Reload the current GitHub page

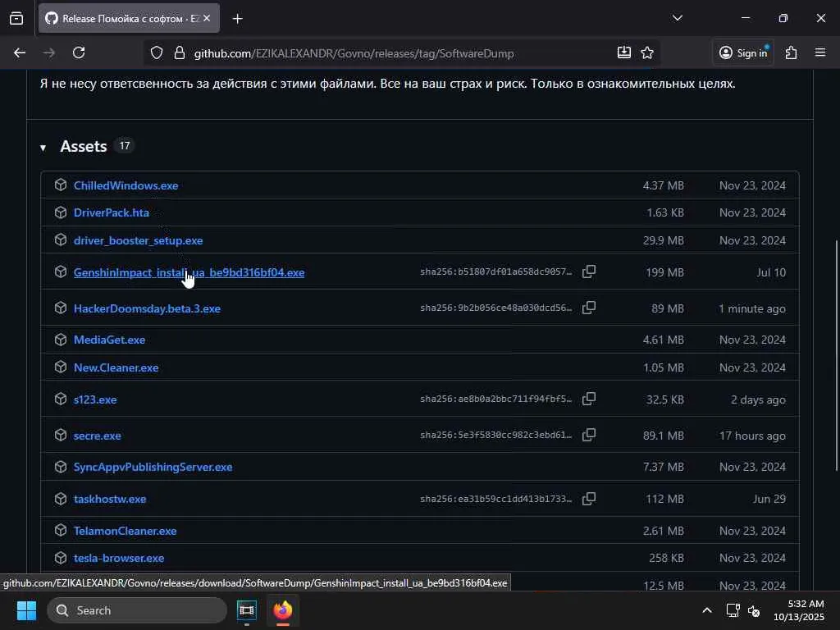click(x=79, y=52)
